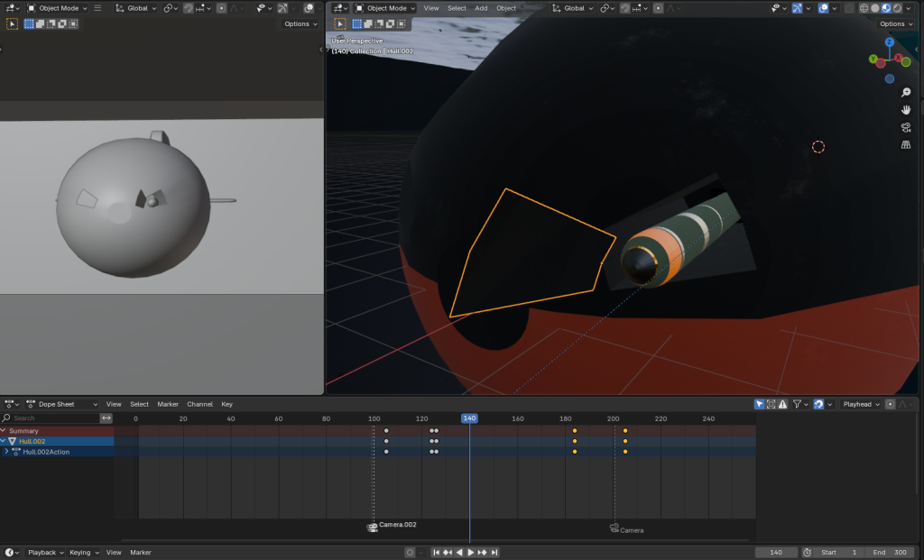This screenshot has width=924, height=560.
Task: Open the Marker menu in Dope Sheet
Action: (x=168, y=405)
